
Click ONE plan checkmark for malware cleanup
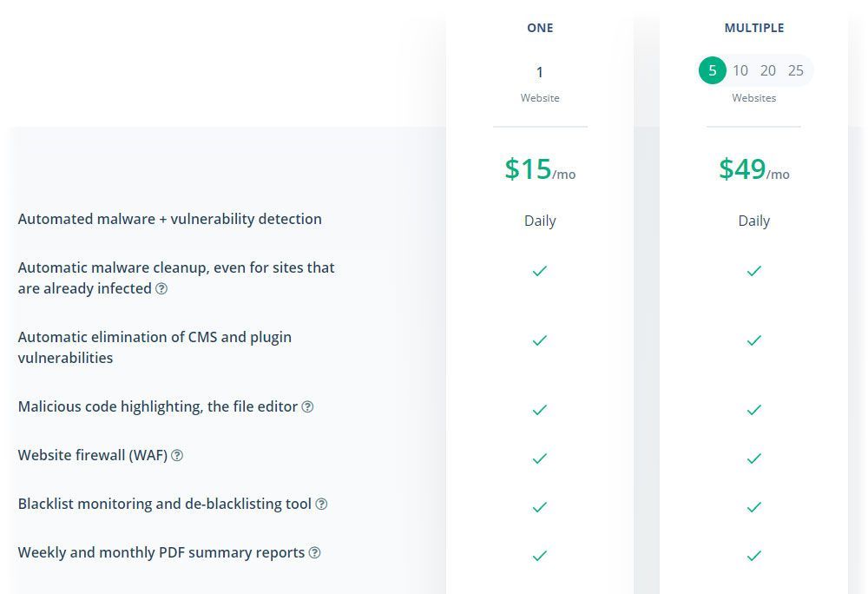click(x=540, y=271)
